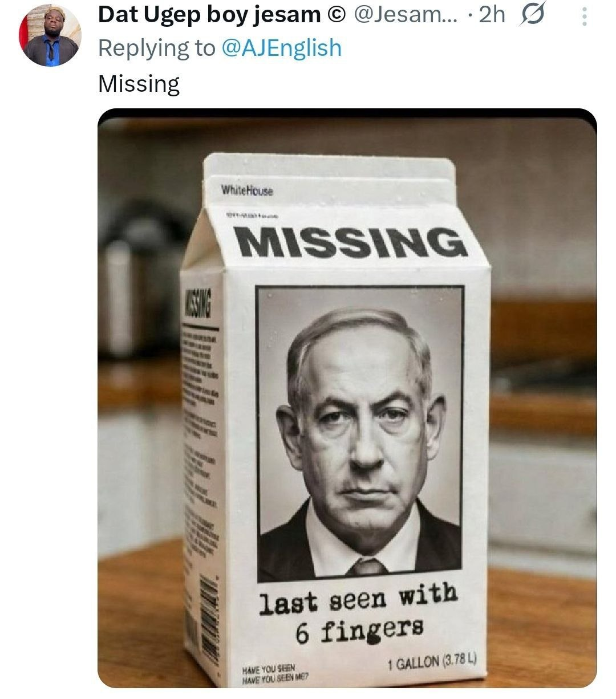Click the HAVE YOU SEEN ME text

coord(275,677)
